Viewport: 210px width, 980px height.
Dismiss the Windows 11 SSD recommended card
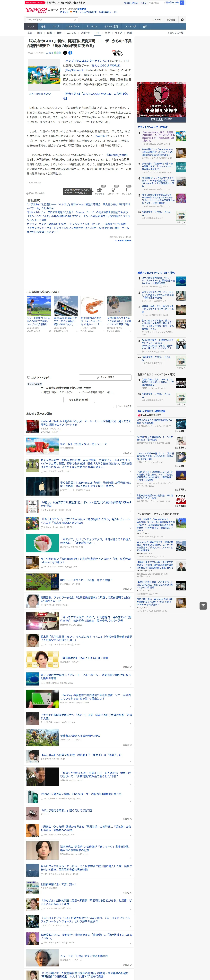click(77, 331)
